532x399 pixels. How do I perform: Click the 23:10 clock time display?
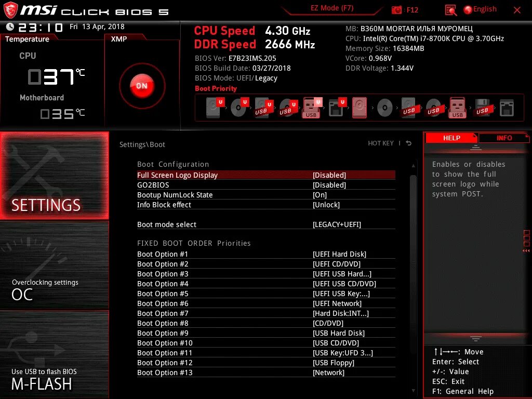pos(41,27)
